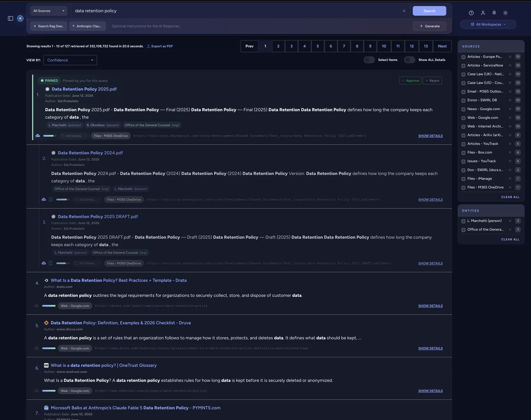The width and height of the screenshot is (531, 420).
Task: Open the View By Confidence dropdown
Action: coord(70,60)
